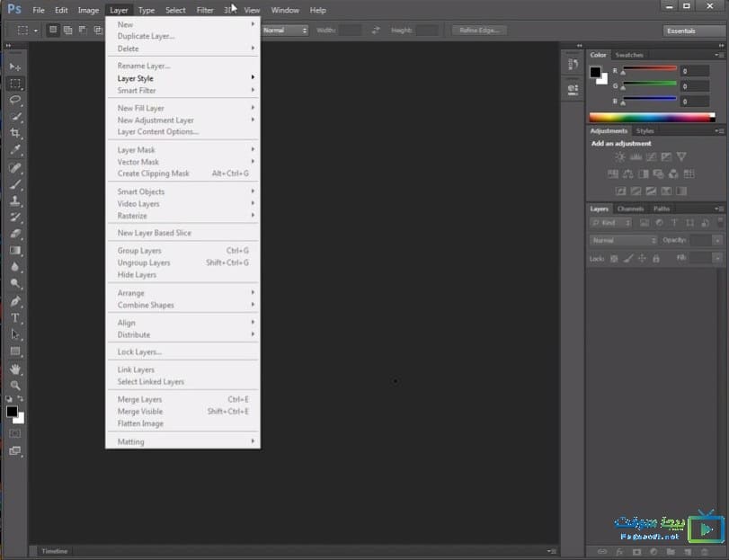Choose Flatten Image menu entry
Viewport: 729px width, 560px height.
[182, 423]
